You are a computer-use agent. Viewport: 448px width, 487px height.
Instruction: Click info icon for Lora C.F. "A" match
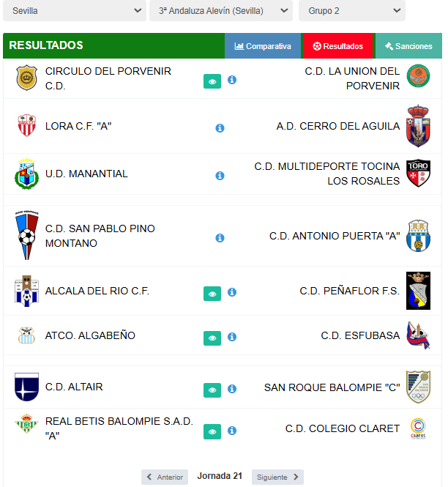click(x=220, y=128)
